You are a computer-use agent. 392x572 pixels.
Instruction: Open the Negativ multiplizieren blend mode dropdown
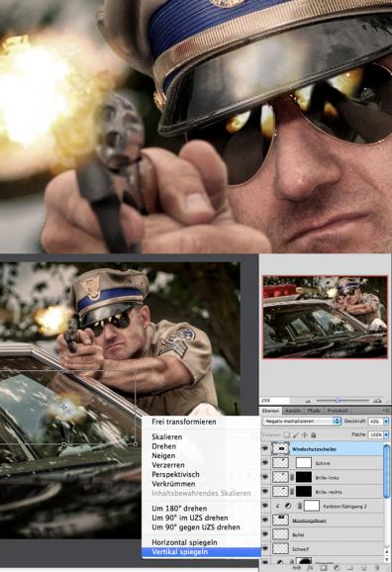(x=302, y=422)
